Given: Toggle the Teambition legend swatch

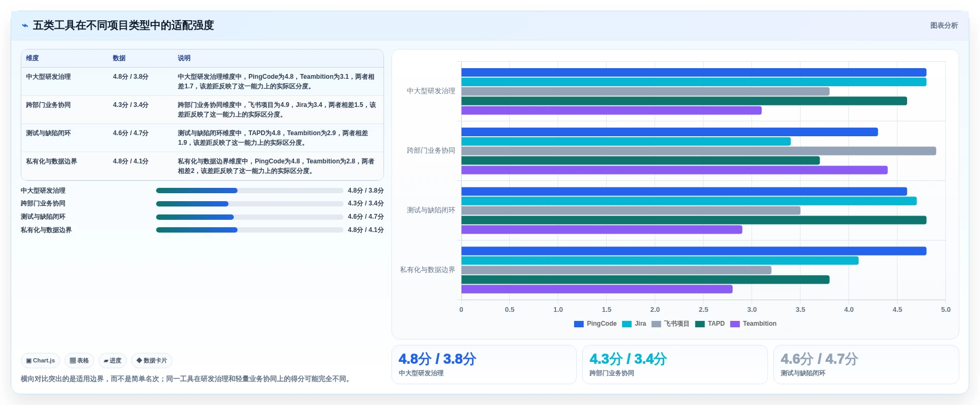Looking at the screenshot, I should (735, 324).
